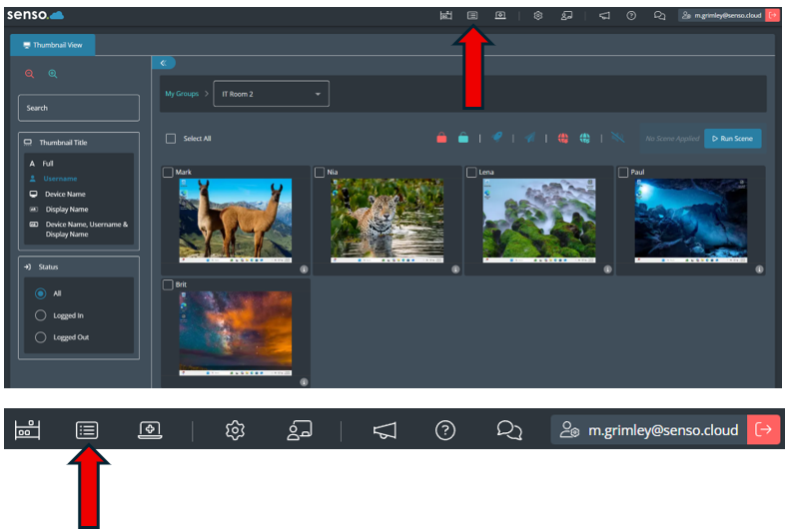
Task: Click the red zoom out magnifier icon
Action: [x=30, y=74]
